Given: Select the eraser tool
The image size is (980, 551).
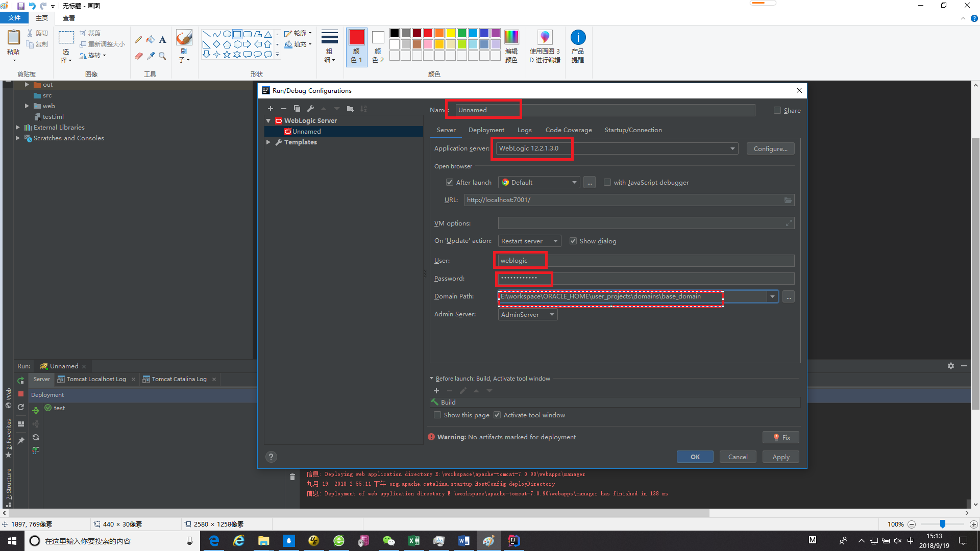Looking at the screenshot, I should [x=138, y=56].
